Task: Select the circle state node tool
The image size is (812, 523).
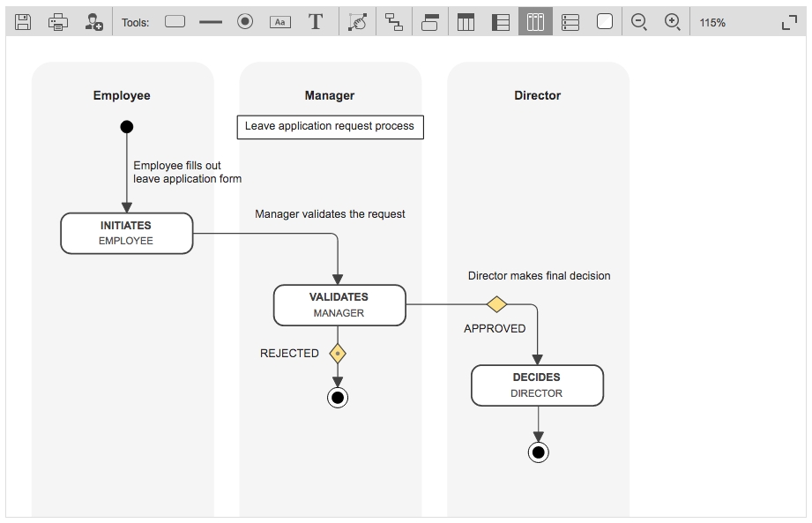Action: [x=246, y=22]
